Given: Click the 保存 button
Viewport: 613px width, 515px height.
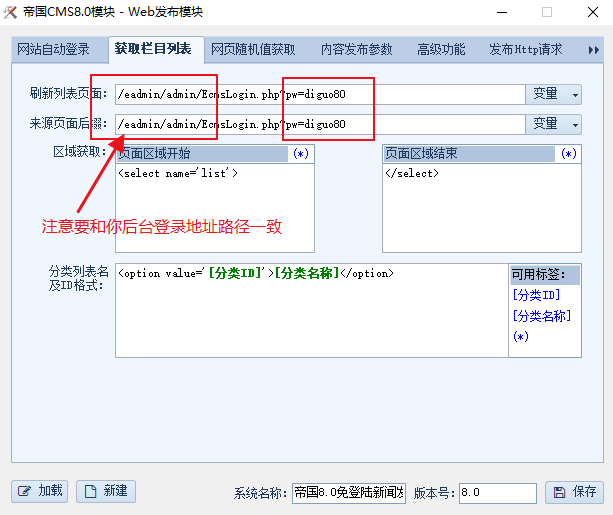Looking at the screenshot, I should pyautogui.click(x=574, y=492).
